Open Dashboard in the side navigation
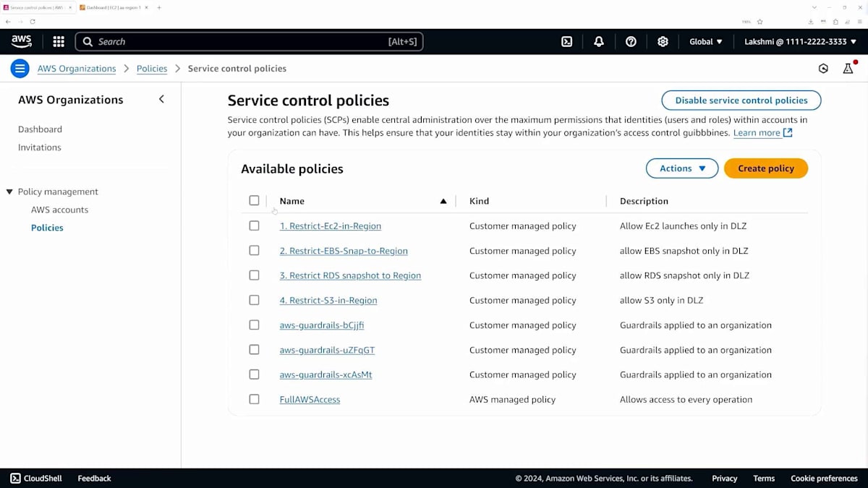Viewport: 868px width, 488px height. (x=40, y=129)
